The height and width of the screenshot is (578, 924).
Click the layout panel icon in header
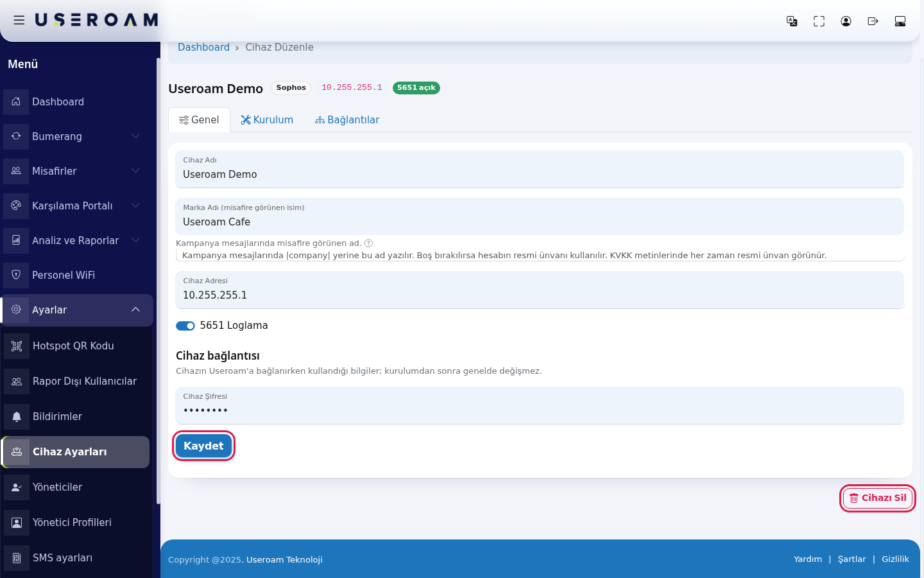pyautogui.click(x=900, y=21)
